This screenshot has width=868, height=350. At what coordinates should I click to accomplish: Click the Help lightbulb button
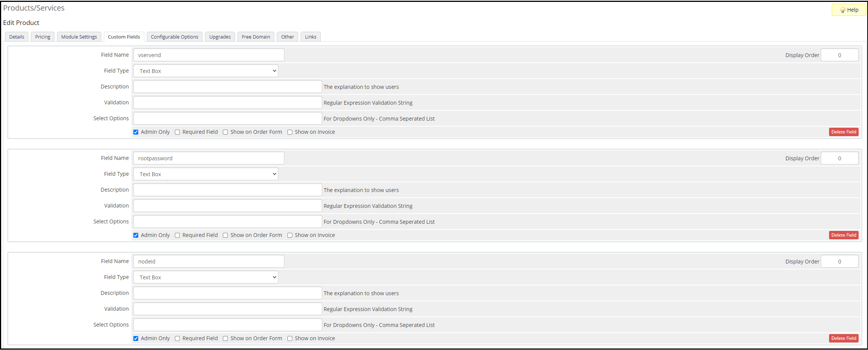(x=849, y=10)
